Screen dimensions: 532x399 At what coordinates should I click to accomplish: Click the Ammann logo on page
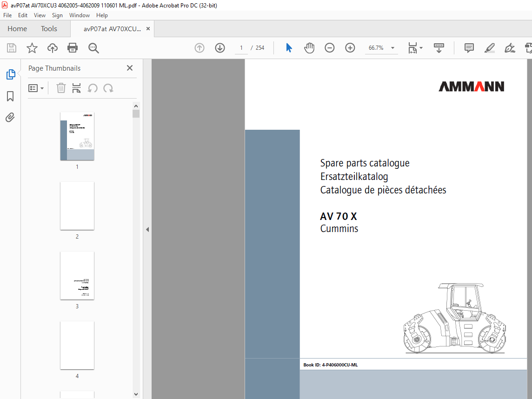[x=471, y=86]
